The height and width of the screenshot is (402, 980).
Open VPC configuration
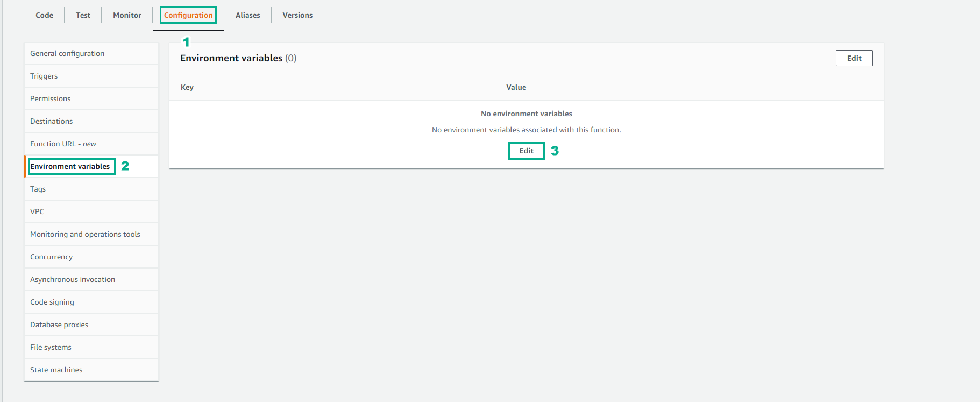click(x=91, y=211)
